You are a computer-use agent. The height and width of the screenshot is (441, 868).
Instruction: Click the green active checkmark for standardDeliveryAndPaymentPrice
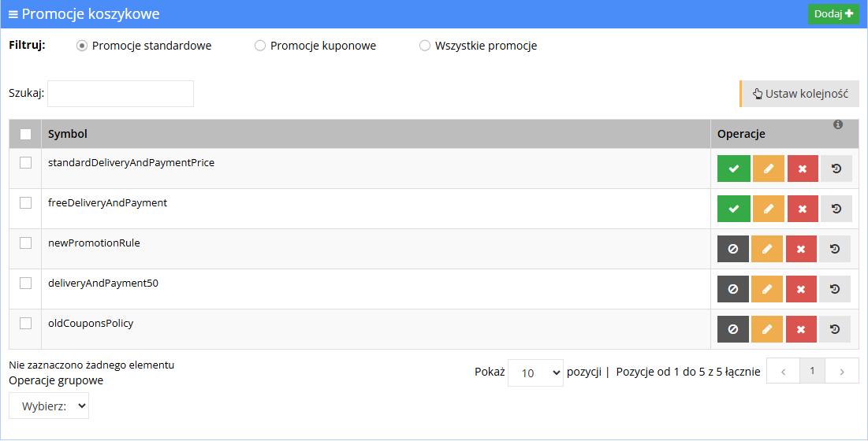pyautogui.click(x=733, y=169)
